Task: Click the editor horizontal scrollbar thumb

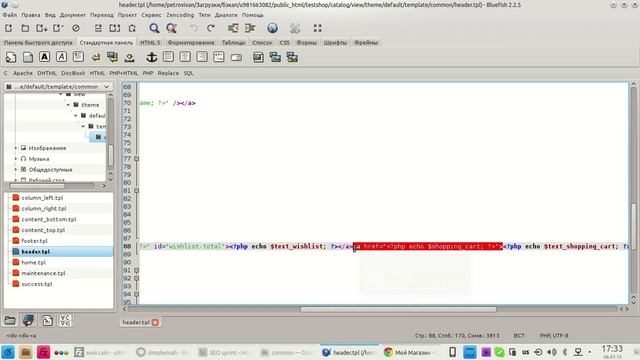Action: pyautogui.click(x=398, y=309)
